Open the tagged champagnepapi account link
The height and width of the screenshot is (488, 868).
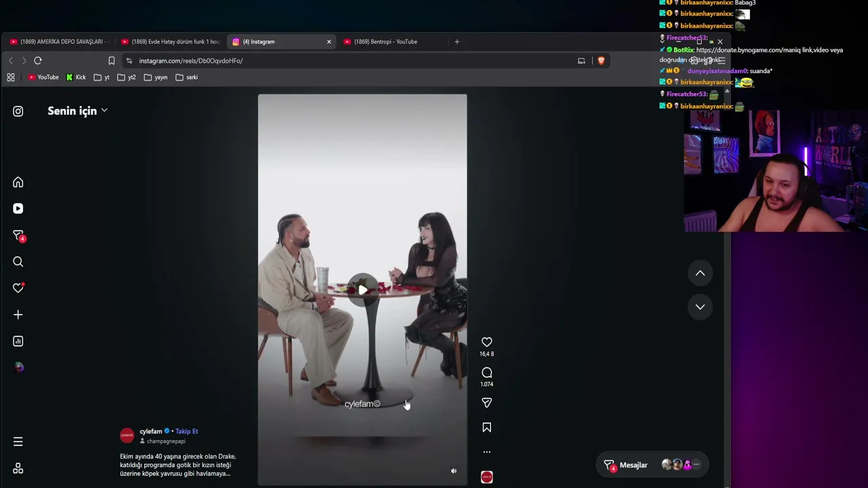point(166,441)
